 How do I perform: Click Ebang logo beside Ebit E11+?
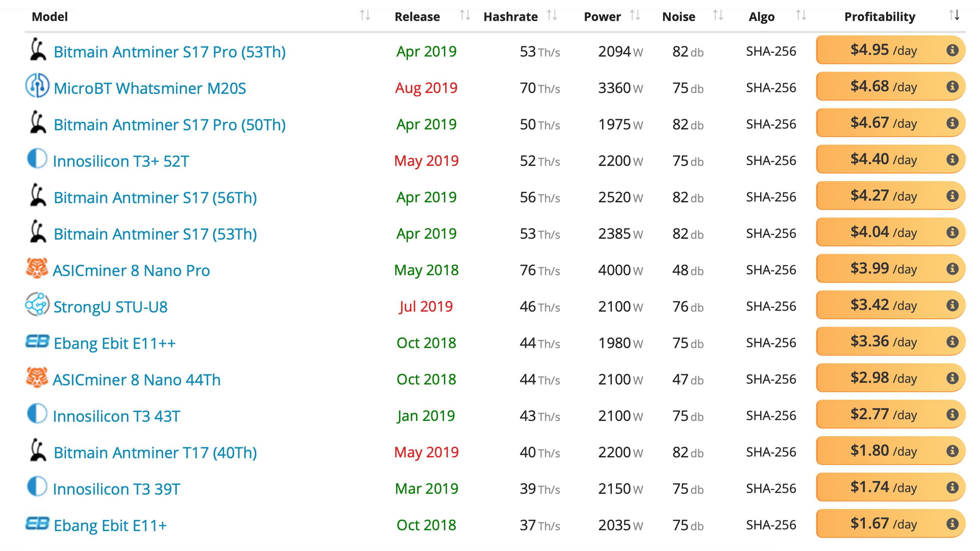click(x=37, y=523)
